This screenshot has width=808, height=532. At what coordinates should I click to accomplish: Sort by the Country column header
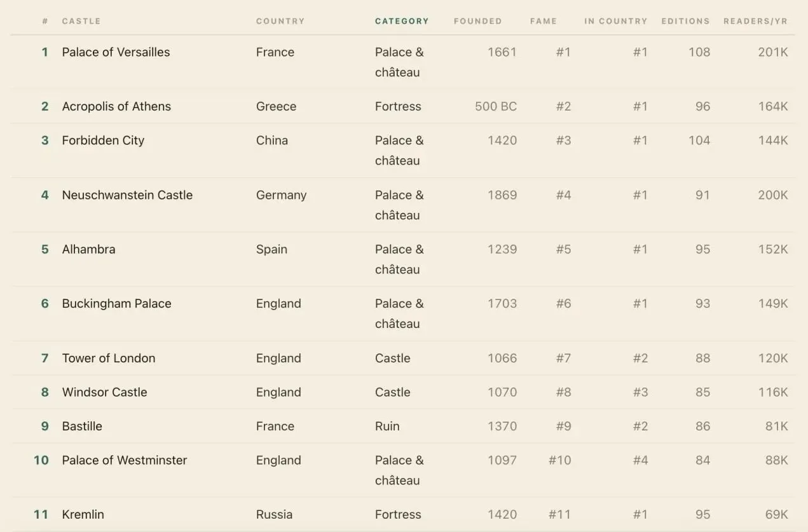click(280, 21)
